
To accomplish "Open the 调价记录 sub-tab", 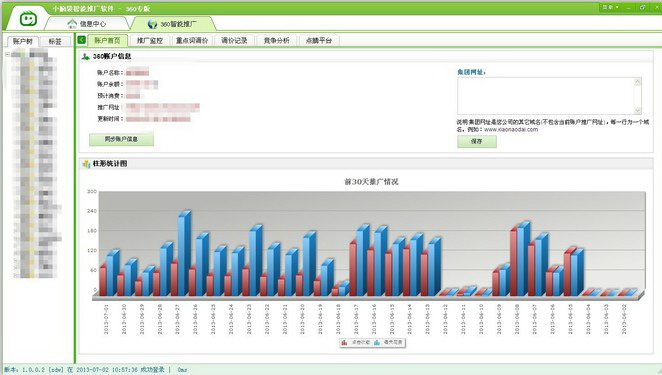I will coord(234,41).
